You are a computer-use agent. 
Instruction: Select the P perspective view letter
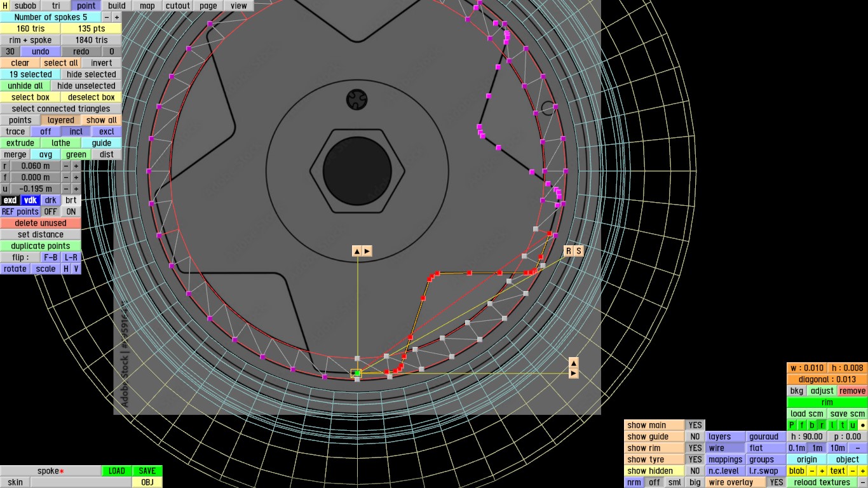[792, 425]
